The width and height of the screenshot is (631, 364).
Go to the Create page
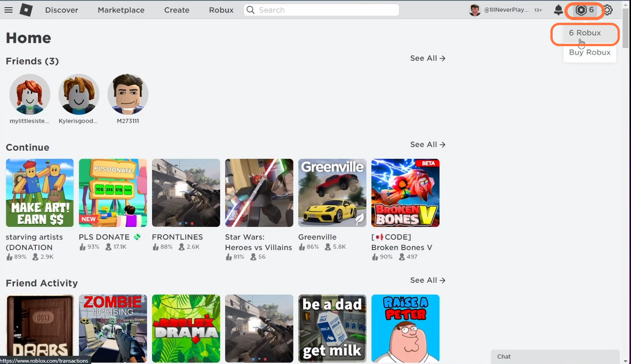point(176,10)
